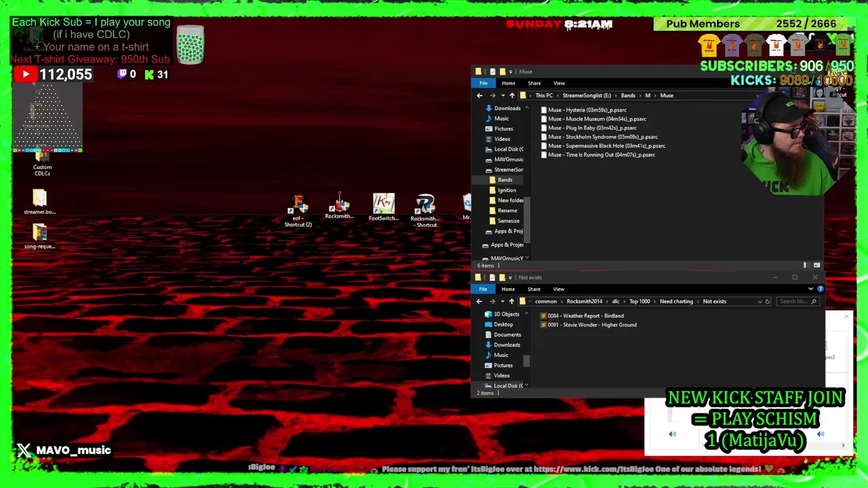Open the guitar Rocksmith desktop shortcut

(339, 206)
